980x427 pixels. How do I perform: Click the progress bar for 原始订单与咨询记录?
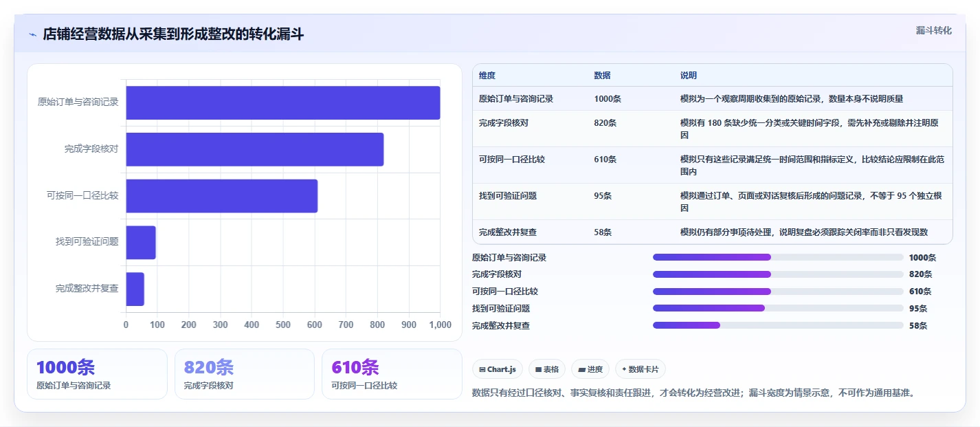[778, 257]
